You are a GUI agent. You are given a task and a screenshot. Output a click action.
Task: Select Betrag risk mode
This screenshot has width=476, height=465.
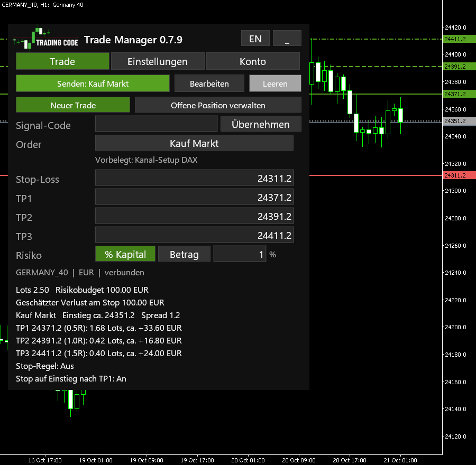pyautogui.click(x=184, y=254)
